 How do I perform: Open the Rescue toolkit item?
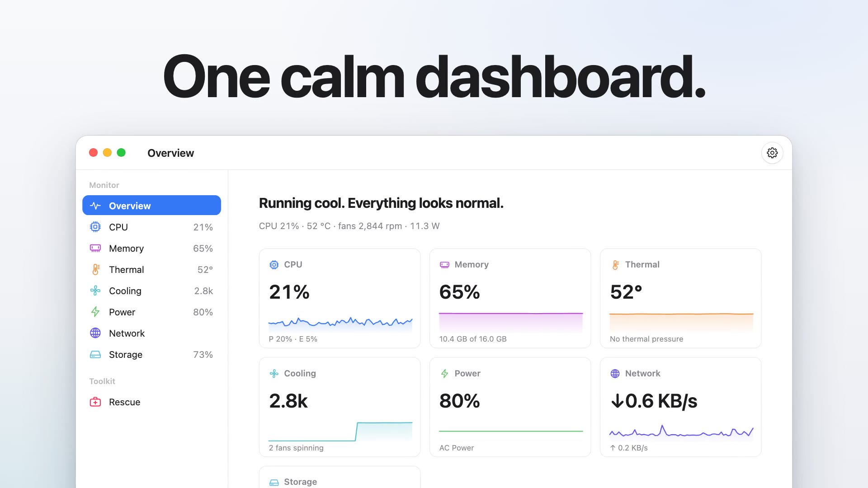pyautogui.click(x=151, y=402)
